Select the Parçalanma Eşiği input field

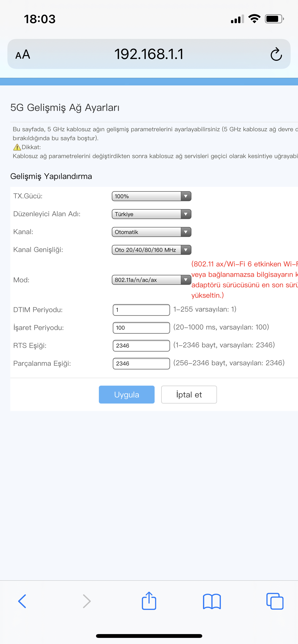click(x=141, y=363)
